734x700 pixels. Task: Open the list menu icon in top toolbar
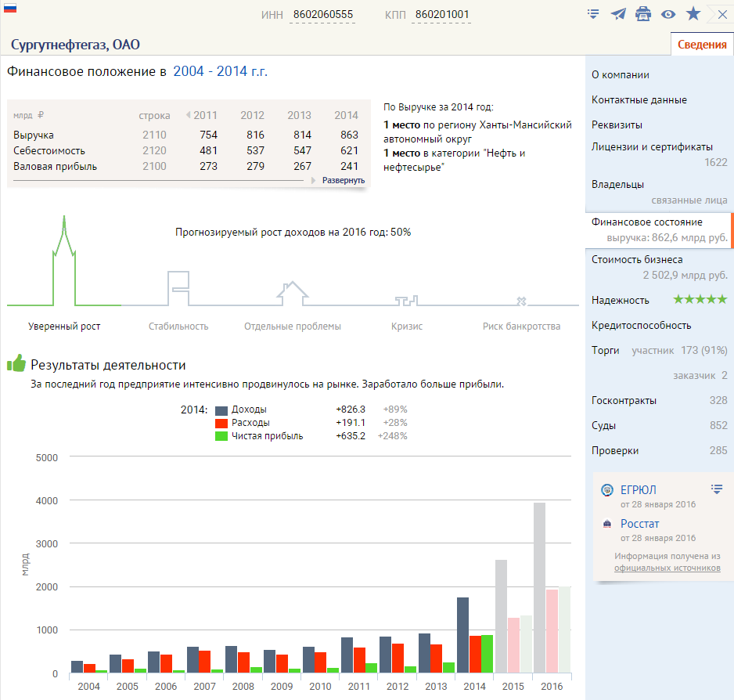593,14
